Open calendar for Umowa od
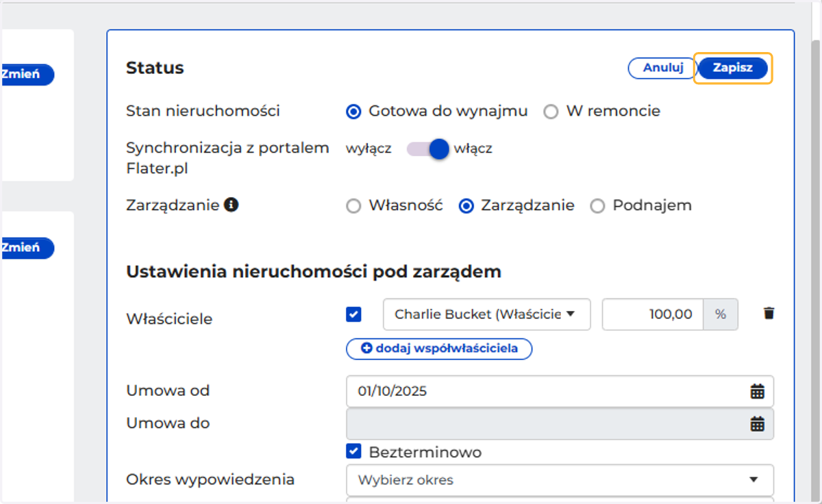822x504 pixels. pyautogui.click(x=757, y=391)
